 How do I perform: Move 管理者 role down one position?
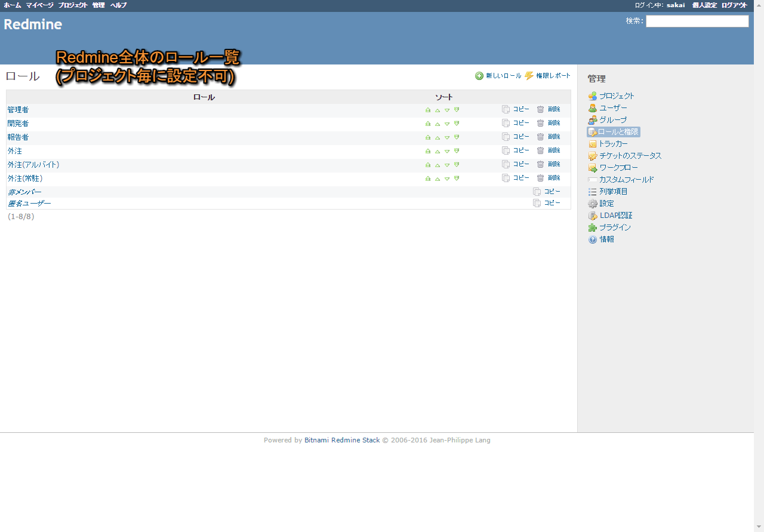point(447,110)
